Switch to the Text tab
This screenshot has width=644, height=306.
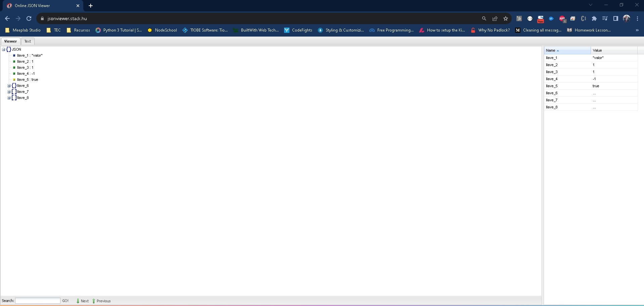28,41
